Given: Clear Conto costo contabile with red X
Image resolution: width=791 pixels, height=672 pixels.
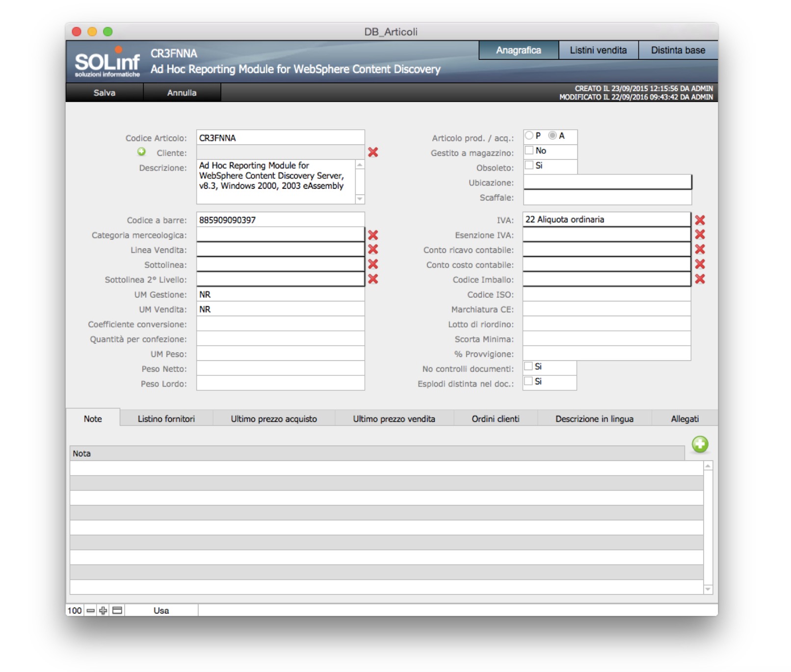Looking at the screenshot, I should (700, 264).
